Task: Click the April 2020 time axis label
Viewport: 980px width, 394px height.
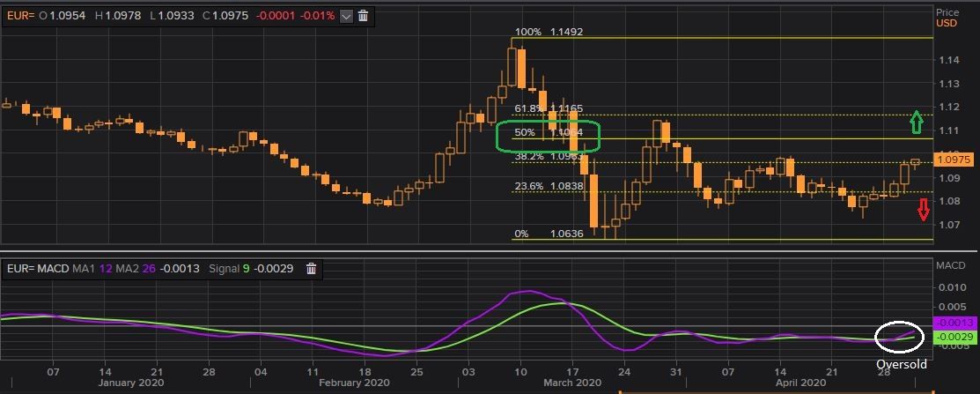Action: click(800, 383)
